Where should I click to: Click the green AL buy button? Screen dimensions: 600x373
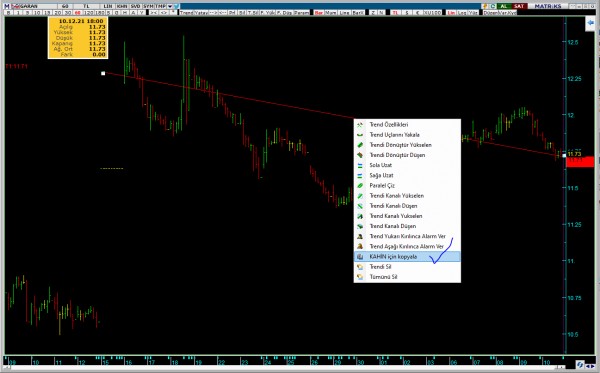(x=504, y=6)
